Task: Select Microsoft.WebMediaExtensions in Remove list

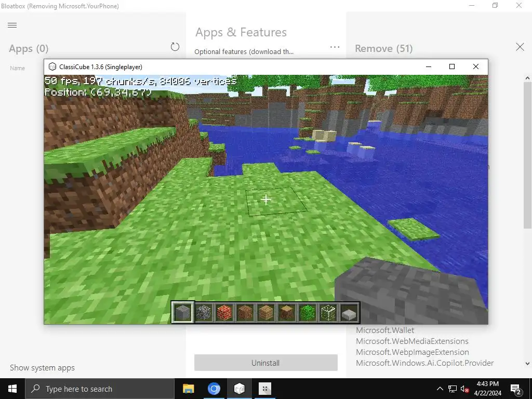Action: (412, 341)
